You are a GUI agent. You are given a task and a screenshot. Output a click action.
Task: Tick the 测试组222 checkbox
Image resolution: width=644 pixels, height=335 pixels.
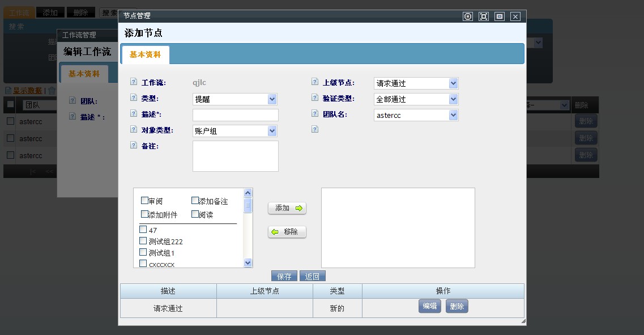tap(143, 241)
